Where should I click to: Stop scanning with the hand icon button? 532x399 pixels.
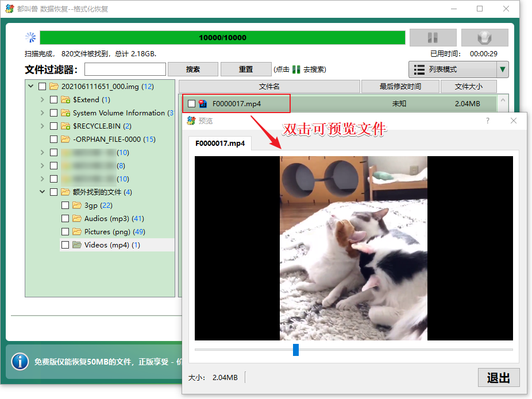484,38
